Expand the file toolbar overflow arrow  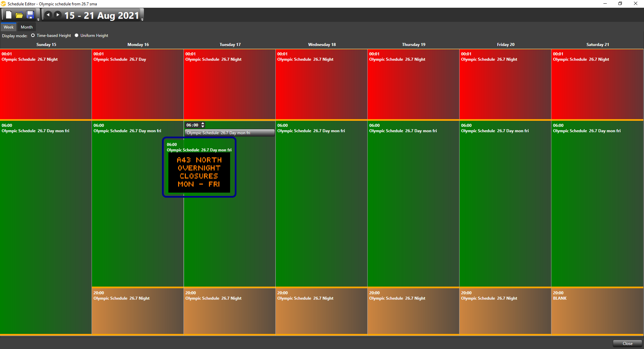coord(38,19)
